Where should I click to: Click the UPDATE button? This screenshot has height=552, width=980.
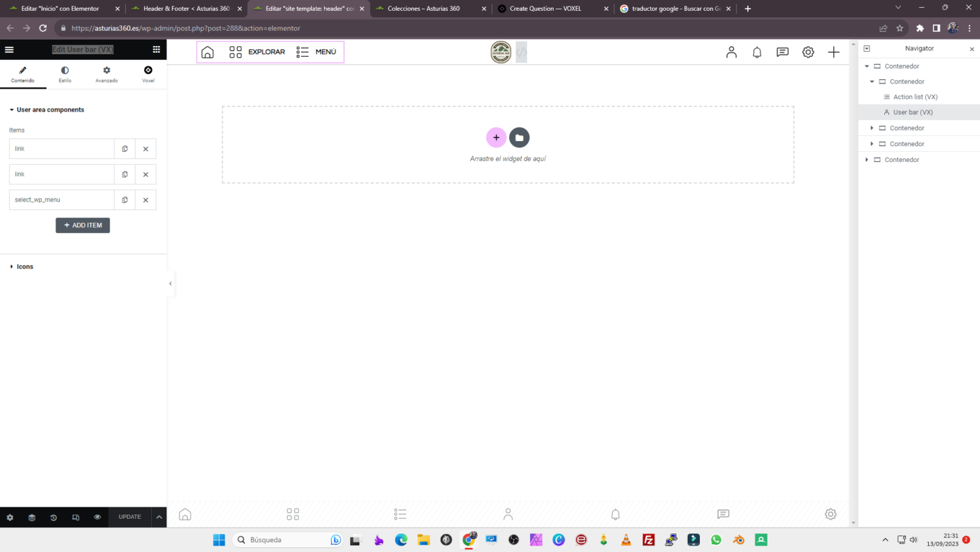click(129, 517)
